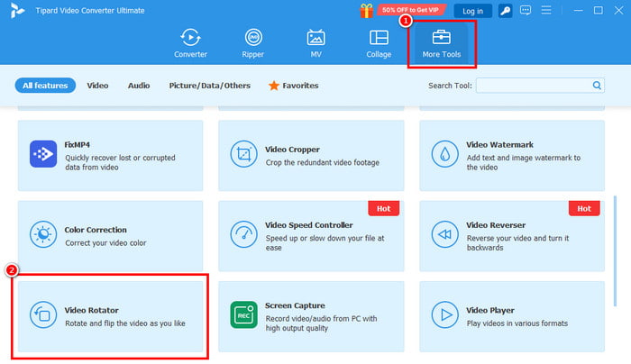Open the feedback chat icon
631x364 pixels.
(526, 11)
